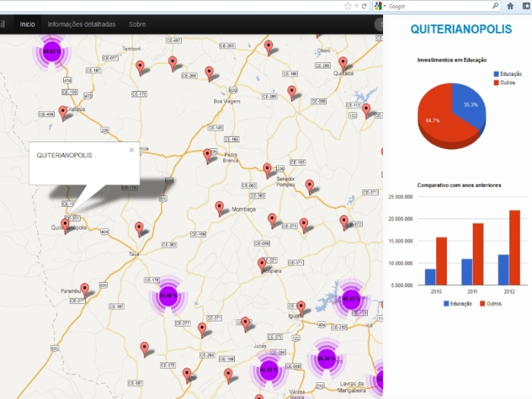The height and width of the screenshot is (399, 532).
Task: Click the Quiterianopolis map marker
Action: tap(65, 226)
